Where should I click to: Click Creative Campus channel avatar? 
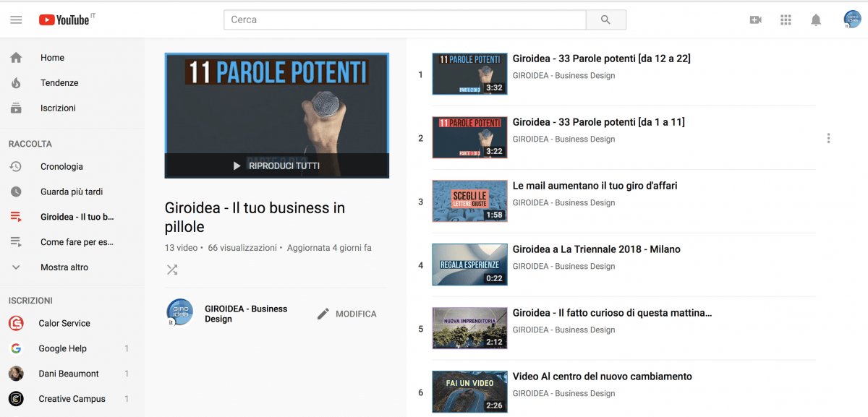[x=16, y=399]
